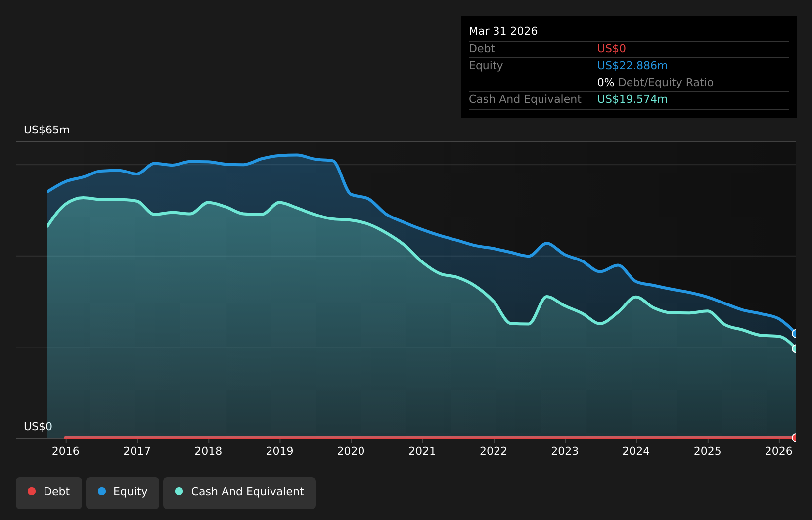Toggle the Debt series legend button
This screenshot has width=812, height=520.
(49, 493)
